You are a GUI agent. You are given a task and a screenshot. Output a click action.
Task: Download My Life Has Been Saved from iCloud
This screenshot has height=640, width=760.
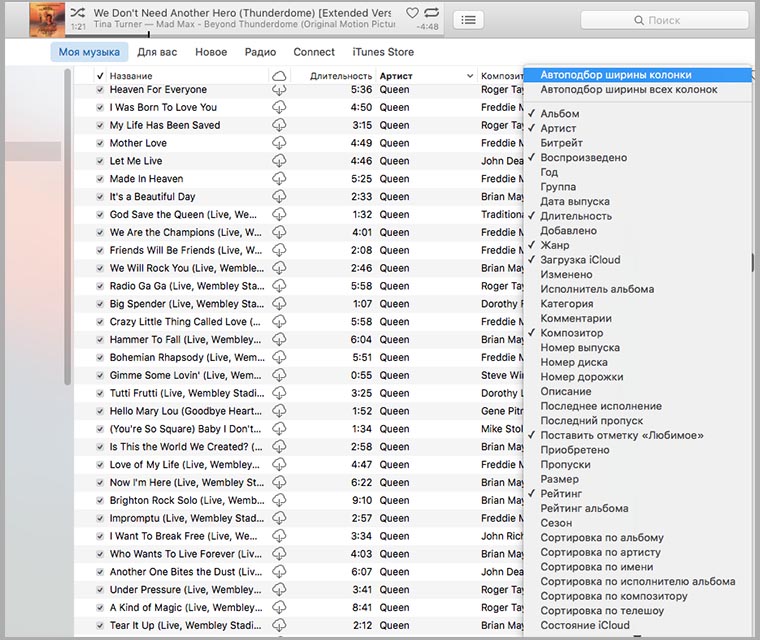[279, 125]
